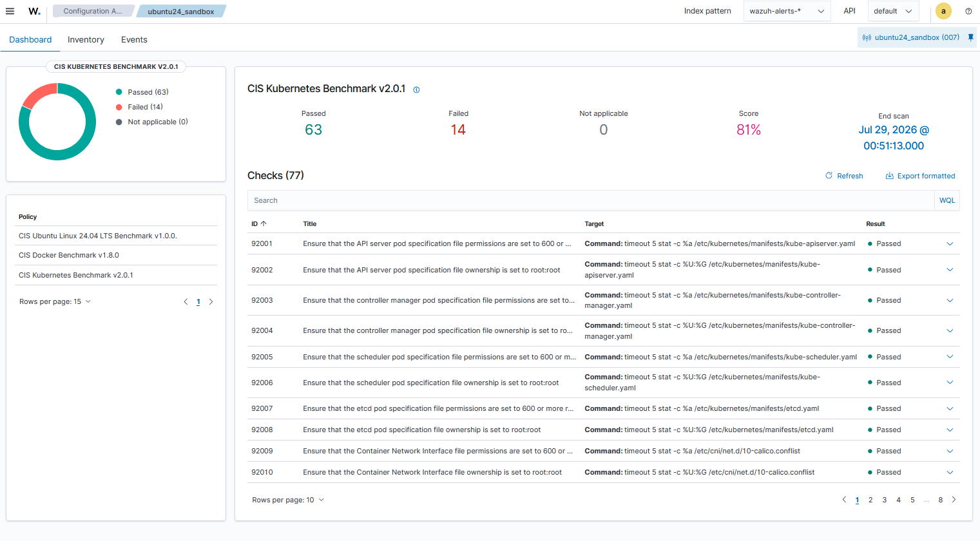
Task: Sort by the Target column header
Action: (594, 223)
